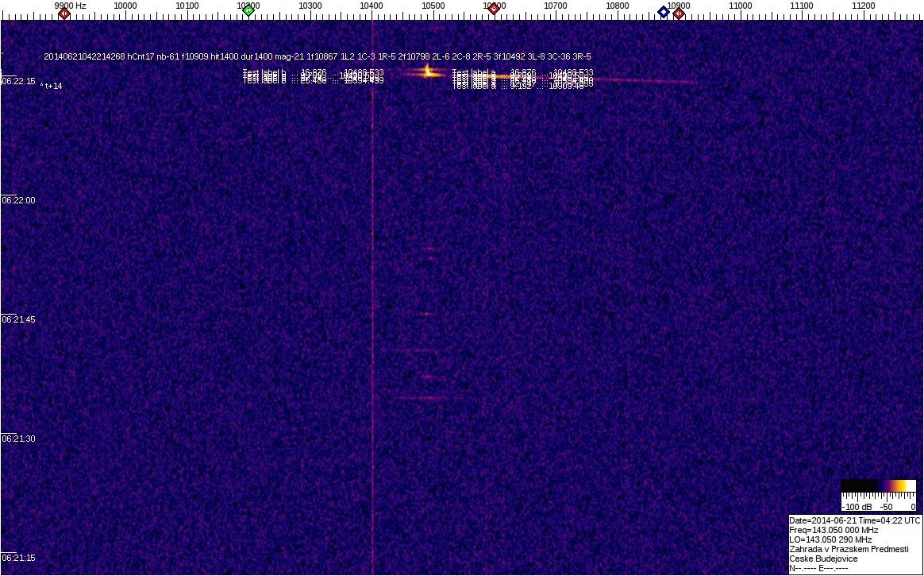924x576 pixels.
Task: Select the red diamond marker near 10600 Hz
Action: pyautogui.click(x=495, y=8)
